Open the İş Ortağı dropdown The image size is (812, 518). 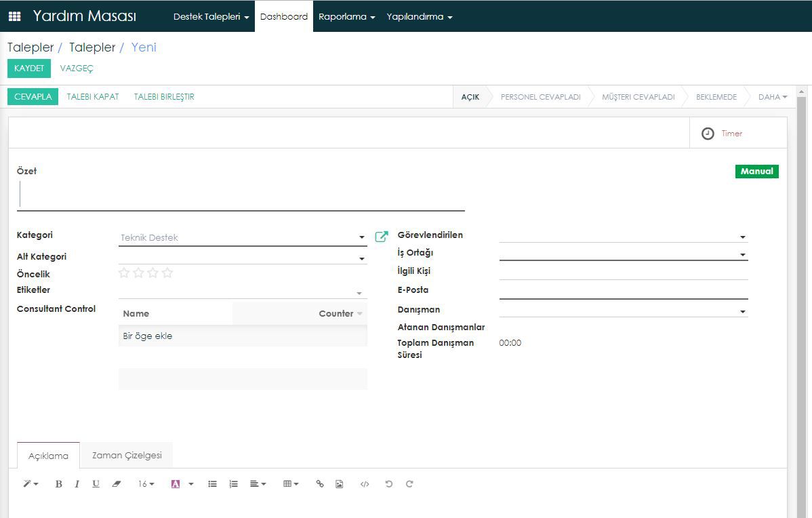click(x=743, y=255)
